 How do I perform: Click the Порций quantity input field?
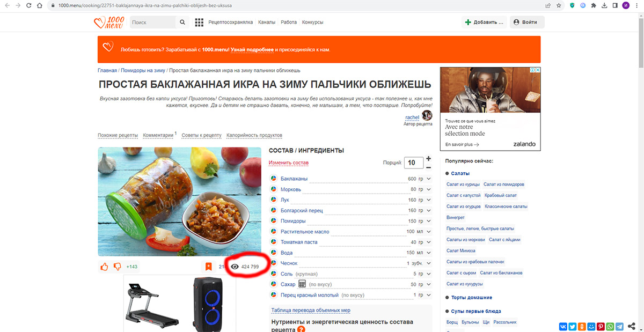pyautogui.click(x=413, y=163)
